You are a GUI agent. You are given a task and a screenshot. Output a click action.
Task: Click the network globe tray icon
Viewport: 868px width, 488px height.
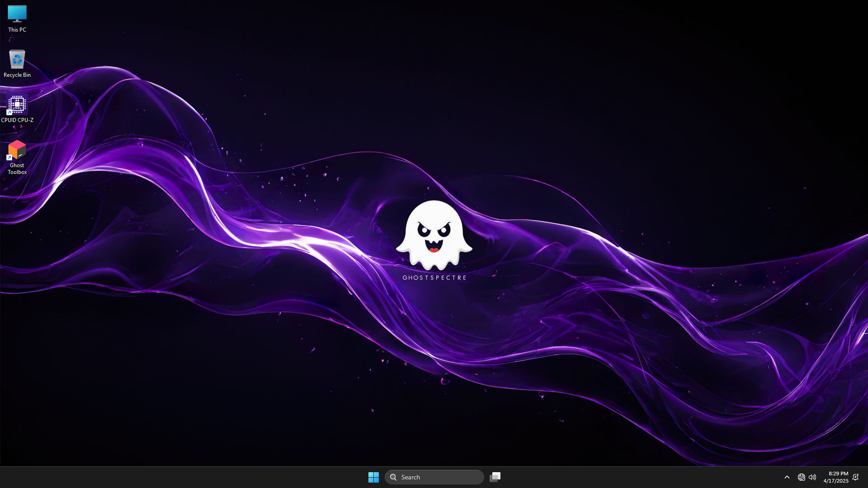[x=801, y=477]
